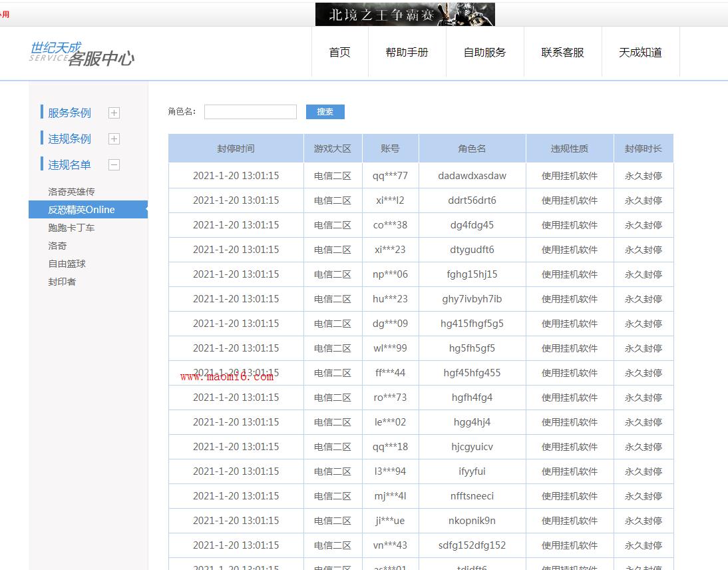Go to 首页 in the navigation bar
This screenshot has width=728, height=570.
point(340,52)
